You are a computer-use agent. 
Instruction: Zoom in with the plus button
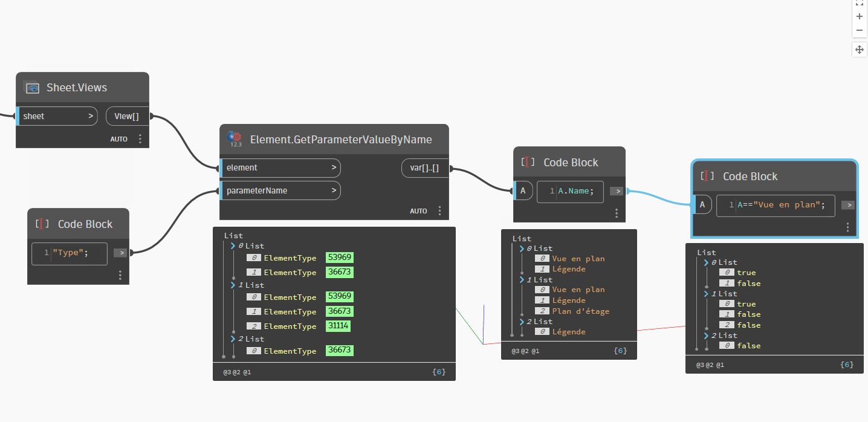pos(860,17)
